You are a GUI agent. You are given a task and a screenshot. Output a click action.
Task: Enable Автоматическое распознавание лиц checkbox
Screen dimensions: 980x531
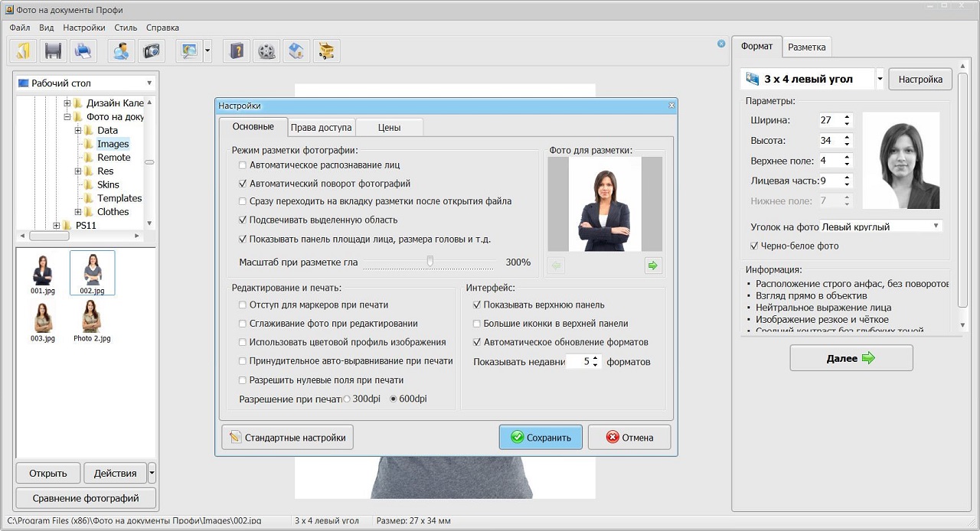pyautogui.click(x=243, y=165)
